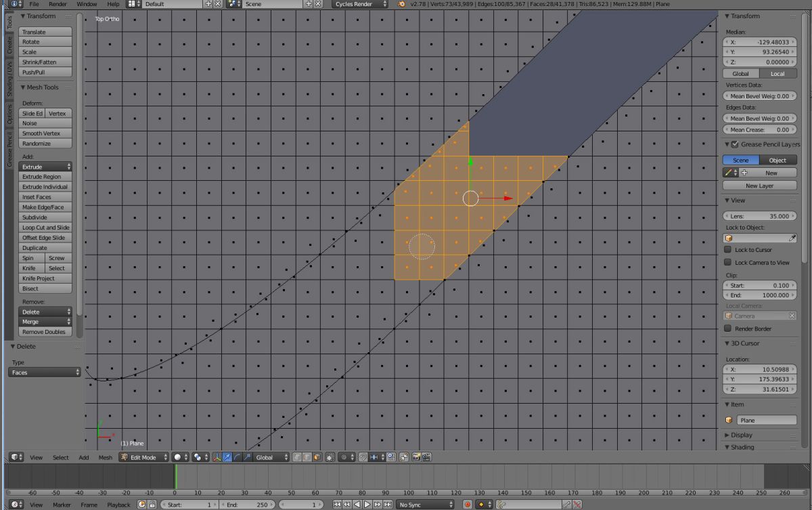This screenshot has height=510, width=812.
Task: Open proportional editing mode icon
Action: (346, 457)
